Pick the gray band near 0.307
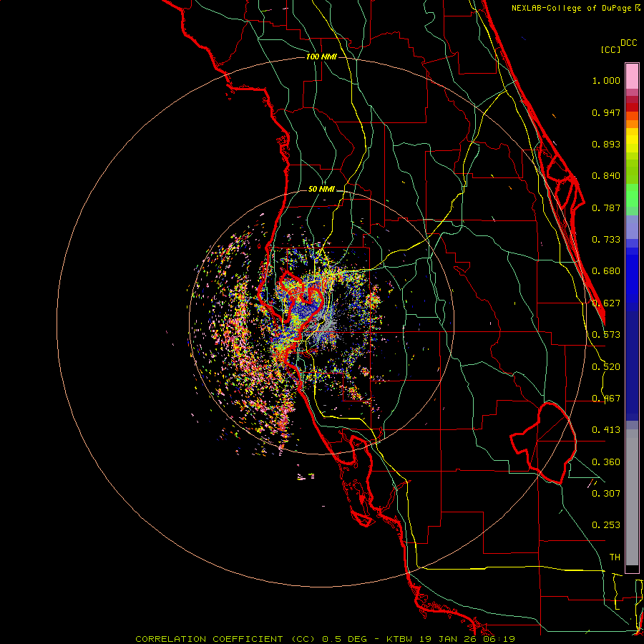This screenshot has width=644, height=644. [x=632, y=497]
